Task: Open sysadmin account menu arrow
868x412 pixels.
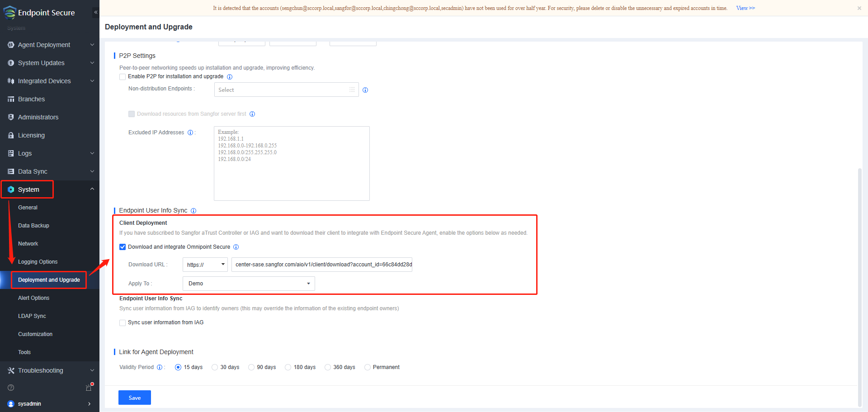Action: [x=90, y=404]
